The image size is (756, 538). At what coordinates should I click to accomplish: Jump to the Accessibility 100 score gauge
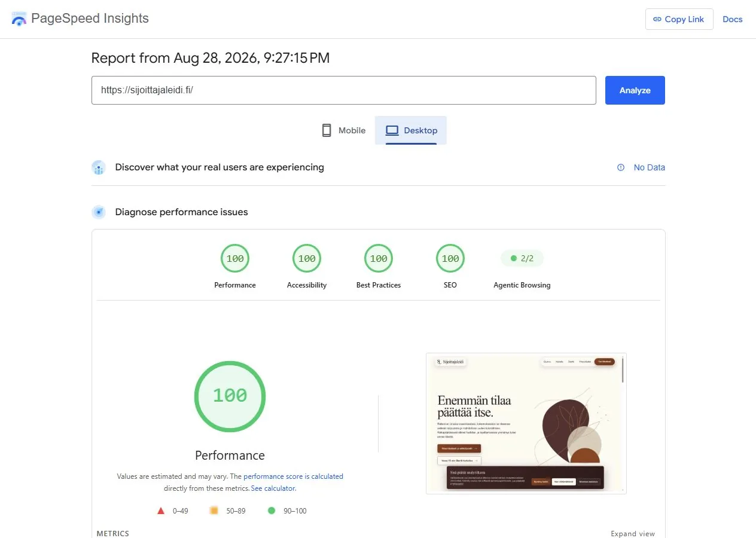coord(307,259)
